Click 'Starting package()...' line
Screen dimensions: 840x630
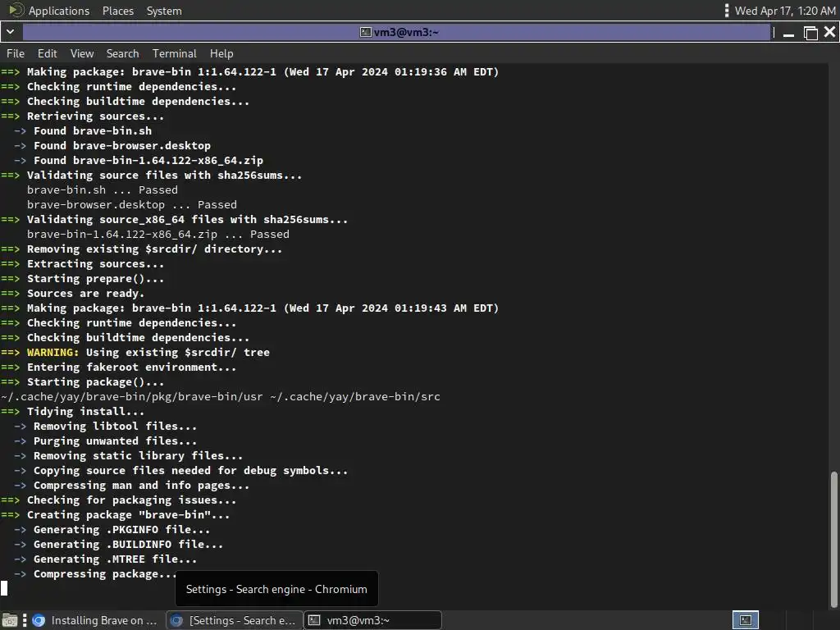pos(95,382)
